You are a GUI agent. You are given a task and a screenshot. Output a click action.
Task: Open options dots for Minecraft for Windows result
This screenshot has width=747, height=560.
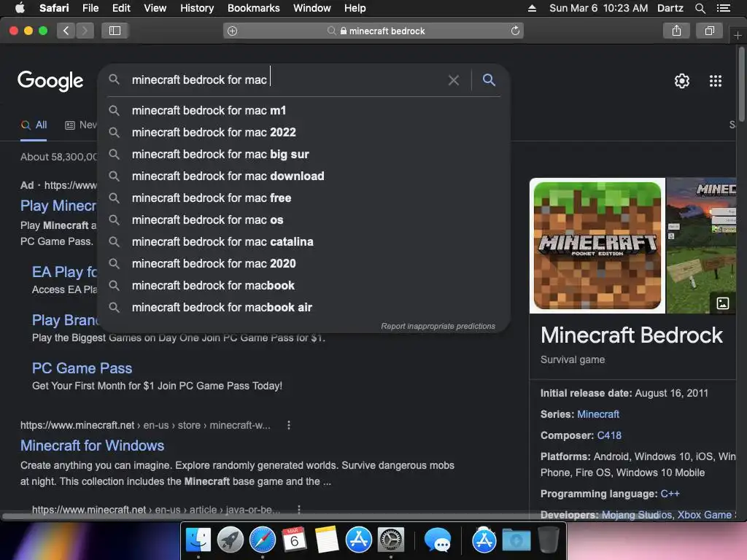[289, 425]
